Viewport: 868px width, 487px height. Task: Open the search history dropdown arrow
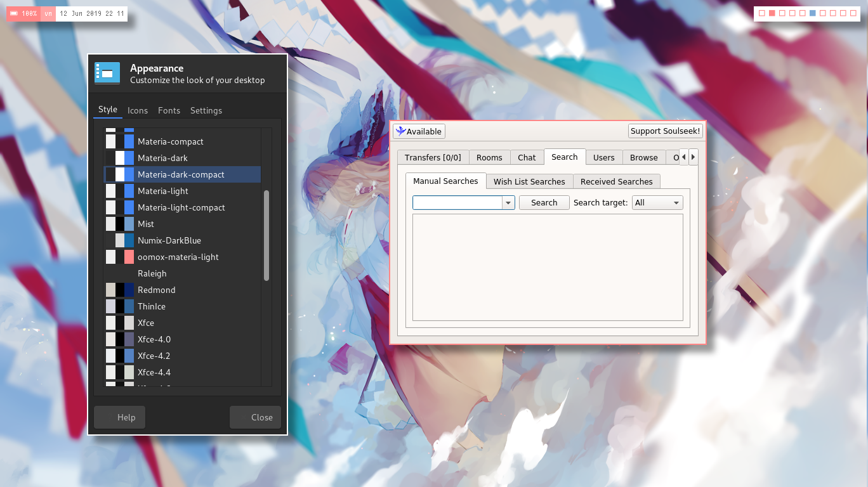[x=508, y=202]
